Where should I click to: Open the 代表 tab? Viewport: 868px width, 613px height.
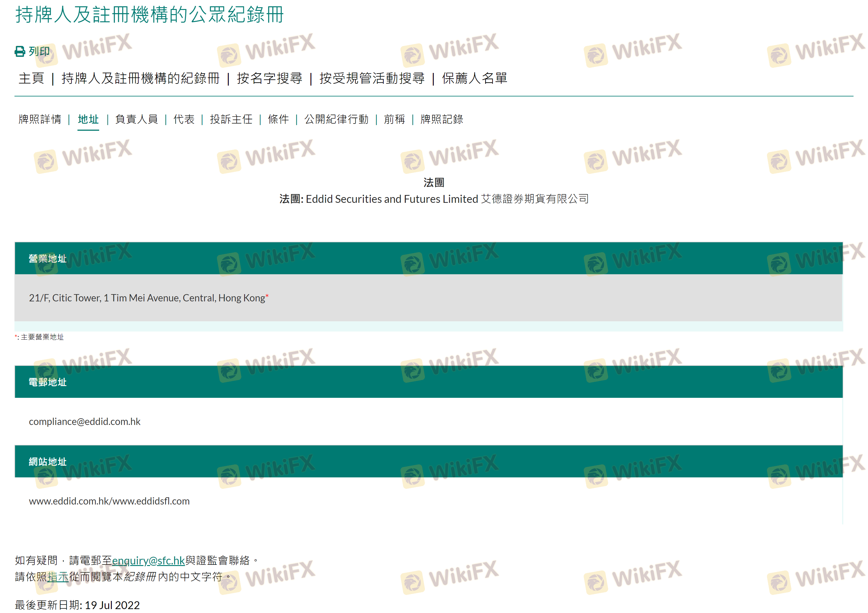click(184, 119)
